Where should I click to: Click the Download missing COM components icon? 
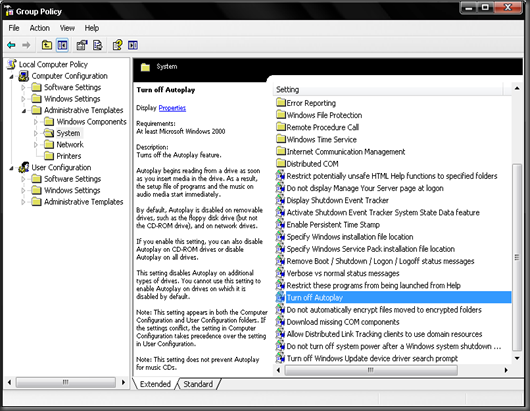(x=280, y=322)
